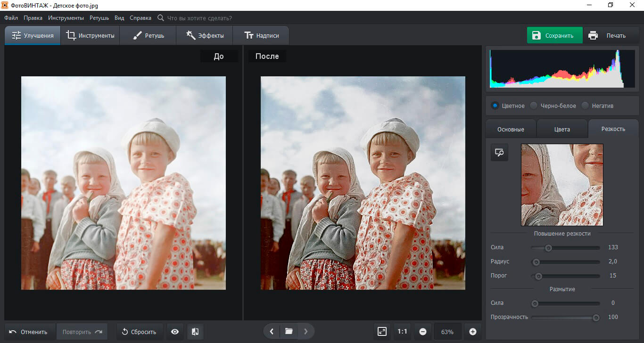Switch to the Цвета tab
The width and height of the screenshot is (644, 343).
click(x=562, y=129)
